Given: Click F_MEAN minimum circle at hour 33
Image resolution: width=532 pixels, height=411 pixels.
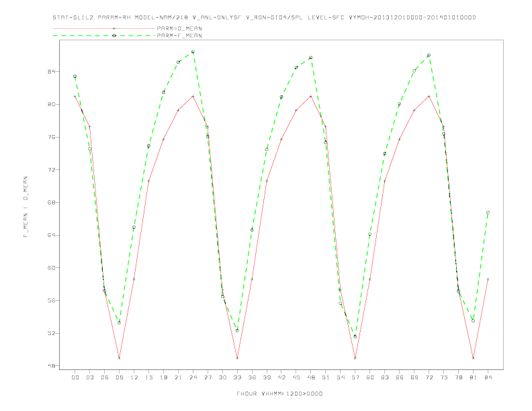Looking at the screenshot, I should 237,330.
